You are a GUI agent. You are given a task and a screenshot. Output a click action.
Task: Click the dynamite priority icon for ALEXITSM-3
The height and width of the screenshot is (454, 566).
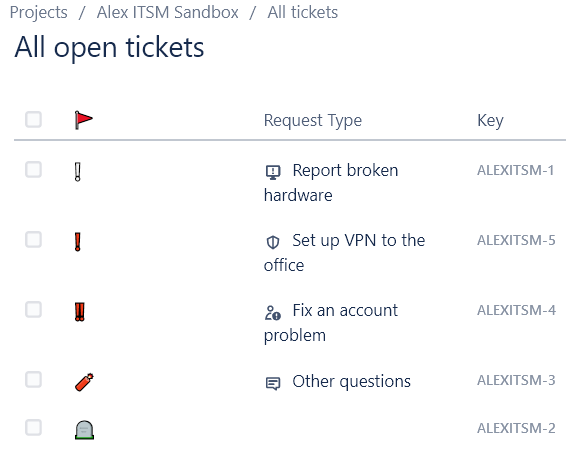[x=84, y=382]
